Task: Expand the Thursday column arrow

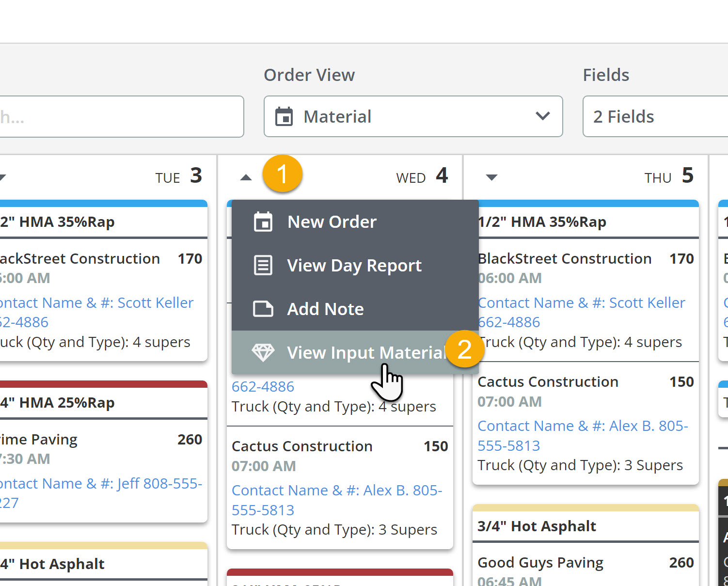Action: (491, 177)
